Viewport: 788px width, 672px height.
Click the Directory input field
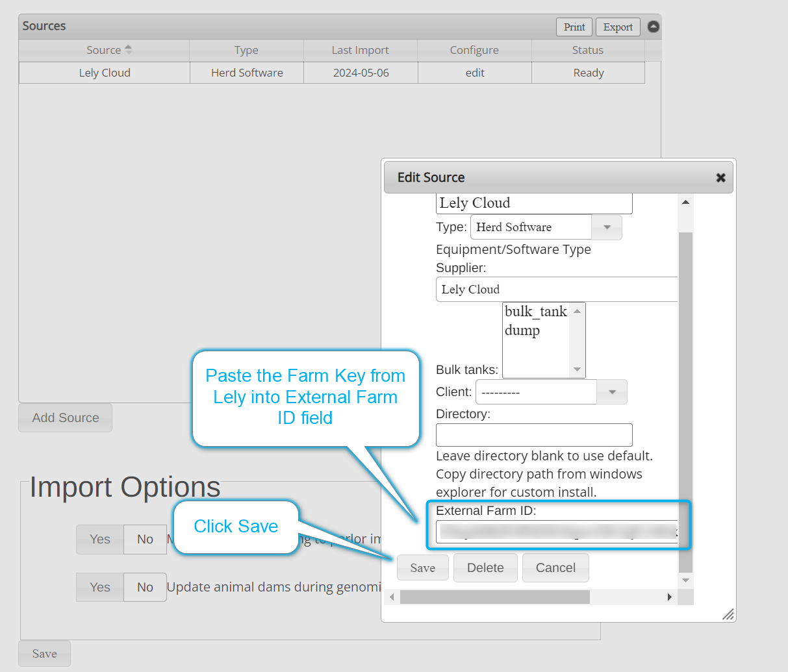tap(534, 435)
